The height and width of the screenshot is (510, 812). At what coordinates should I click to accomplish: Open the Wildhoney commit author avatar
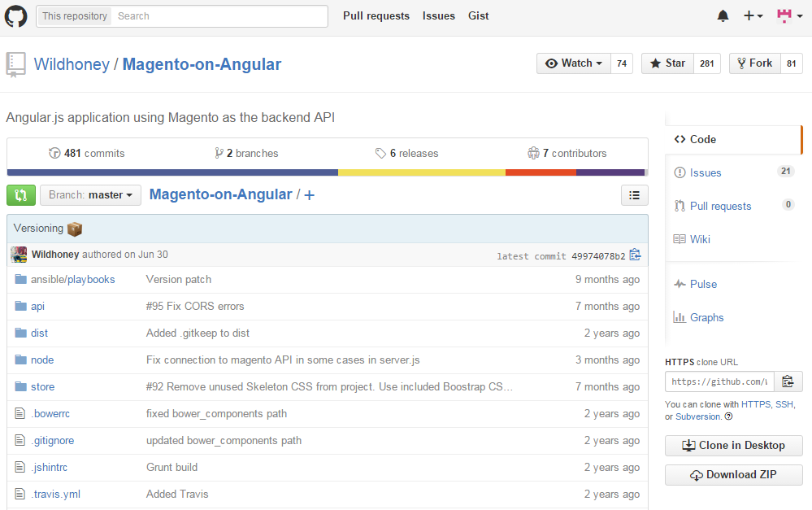click(x=20, y=255)
